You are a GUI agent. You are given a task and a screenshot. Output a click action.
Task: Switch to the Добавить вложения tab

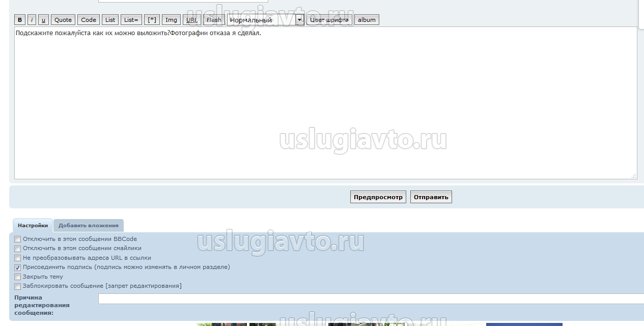pyautogui.click(x=89, y=225)
